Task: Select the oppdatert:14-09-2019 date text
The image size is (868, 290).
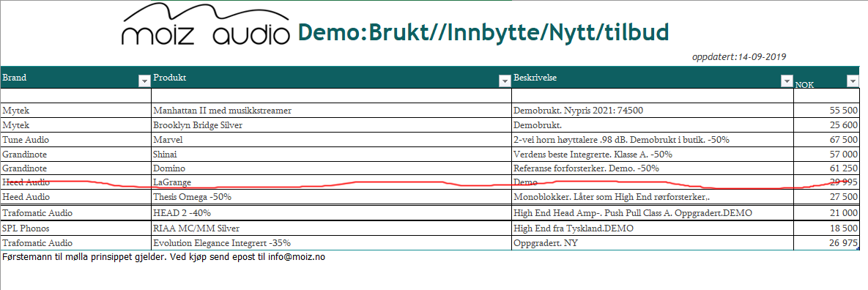Action: pyautogui.click(x=740, y=56)
